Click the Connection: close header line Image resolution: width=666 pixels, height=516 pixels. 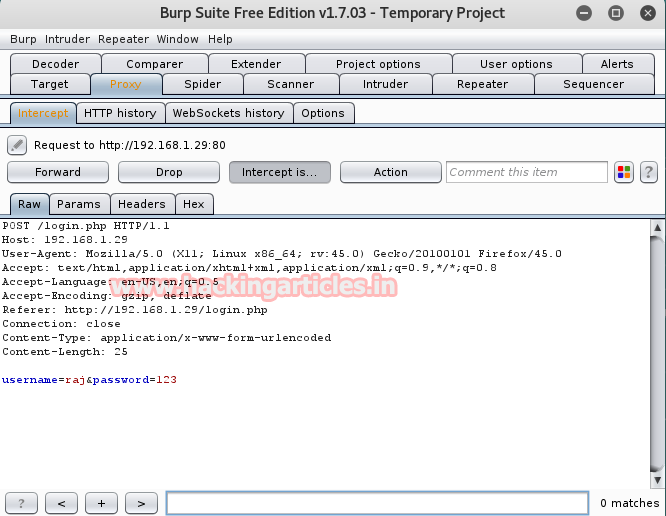(x=61, y=324)
